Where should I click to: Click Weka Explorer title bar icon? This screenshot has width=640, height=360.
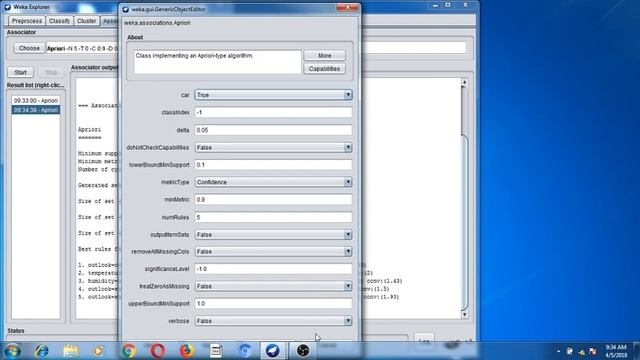[7, 7]
